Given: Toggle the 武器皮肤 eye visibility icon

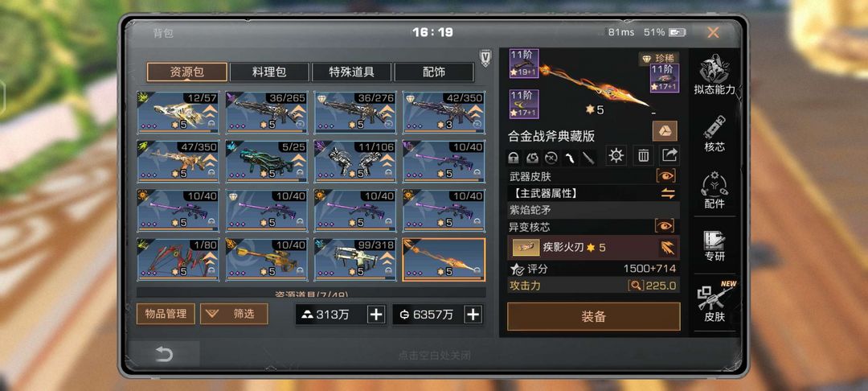Looking at the screenshot, I should tap(666, 176).
